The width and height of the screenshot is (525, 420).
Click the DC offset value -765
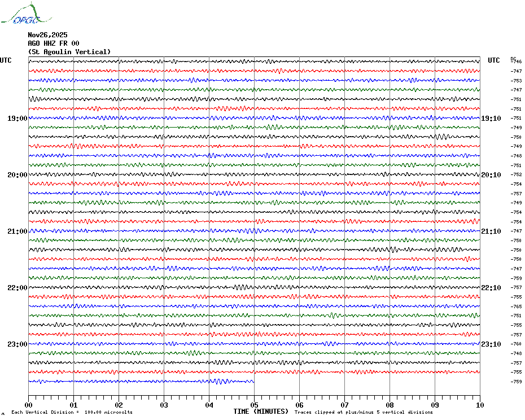(517, 307)
